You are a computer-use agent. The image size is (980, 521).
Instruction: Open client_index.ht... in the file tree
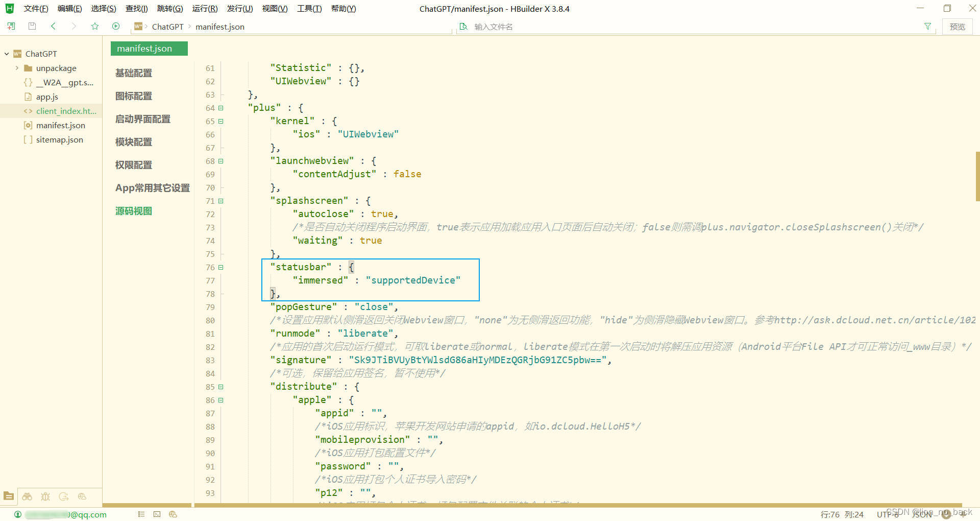[x=66, y=111]
